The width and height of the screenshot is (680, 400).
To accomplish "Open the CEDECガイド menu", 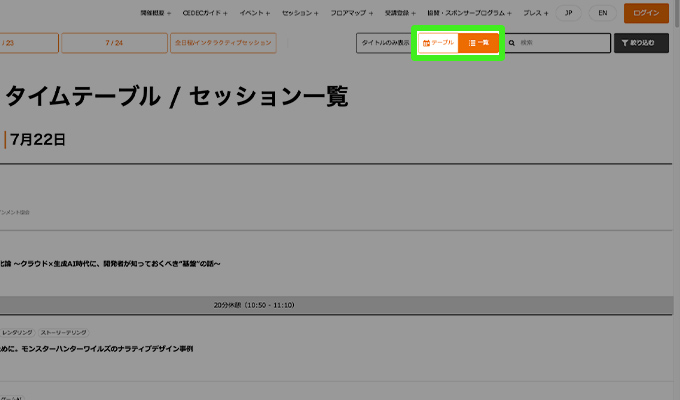I will [205, 13].
